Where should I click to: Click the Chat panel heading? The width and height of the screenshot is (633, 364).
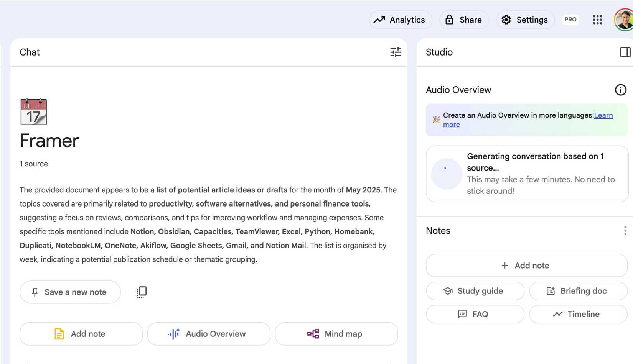[x=30, y=52]
